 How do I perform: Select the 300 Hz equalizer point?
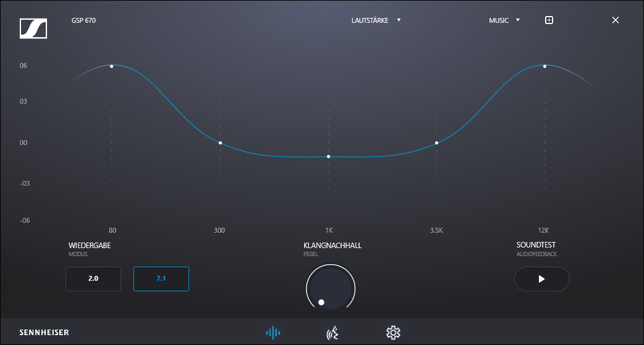point(220,143)
